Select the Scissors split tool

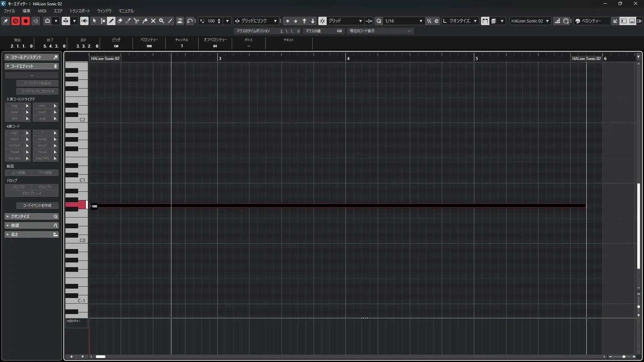[137, 21]
